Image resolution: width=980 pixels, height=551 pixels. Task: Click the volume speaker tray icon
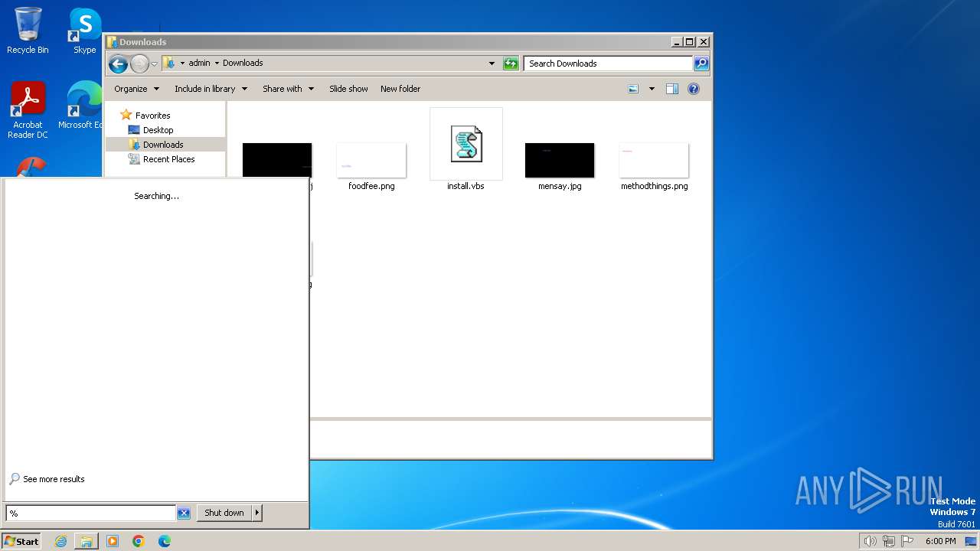[870, 541]
